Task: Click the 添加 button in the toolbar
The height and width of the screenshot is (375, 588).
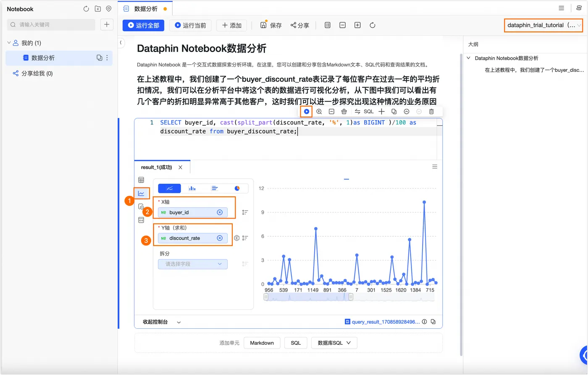Action: click(232, 25)
